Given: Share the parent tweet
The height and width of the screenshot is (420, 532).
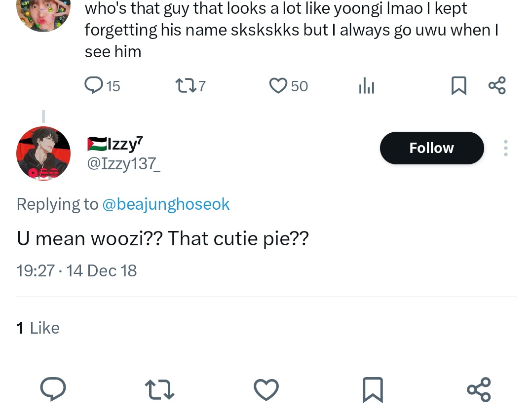Looking at the screenshot, I should pyautogui.click(x=497, y=85).
